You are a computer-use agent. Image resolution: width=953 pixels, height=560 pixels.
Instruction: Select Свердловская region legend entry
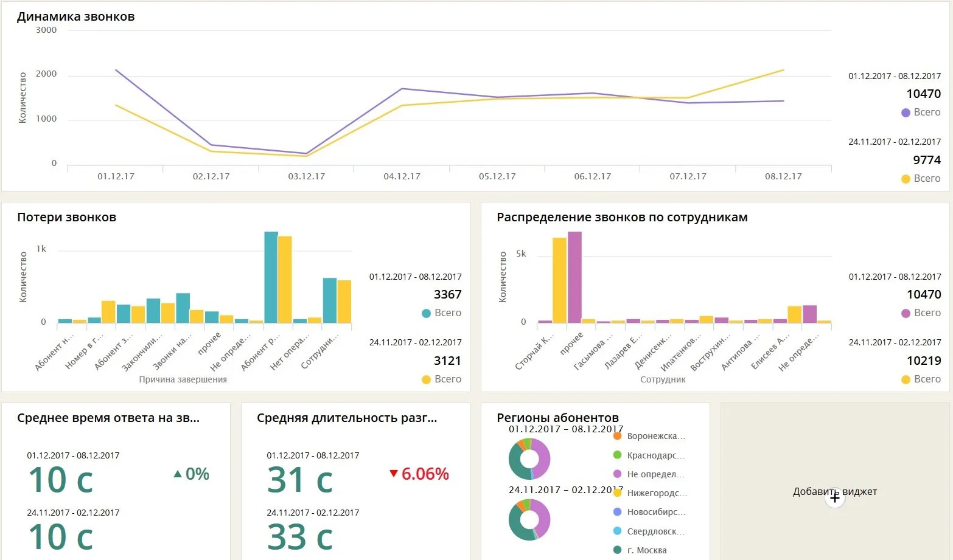tap(649, 531)
